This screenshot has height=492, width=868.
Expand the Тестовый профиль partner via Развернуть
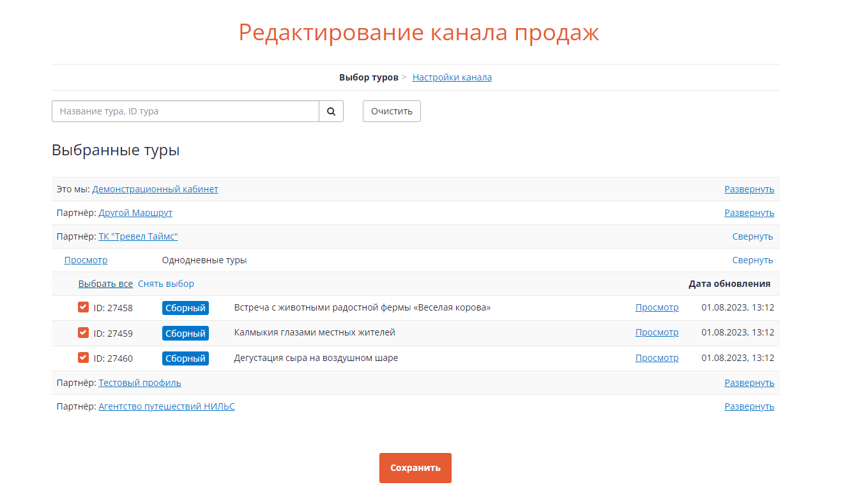pyautogui.click(x=749, y=383)
